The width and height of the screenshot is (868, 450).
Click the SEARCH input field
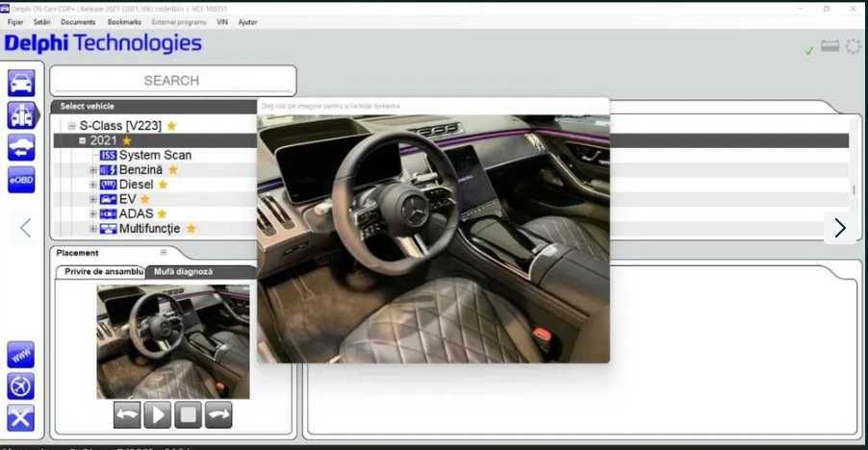(x=172, y=81)
